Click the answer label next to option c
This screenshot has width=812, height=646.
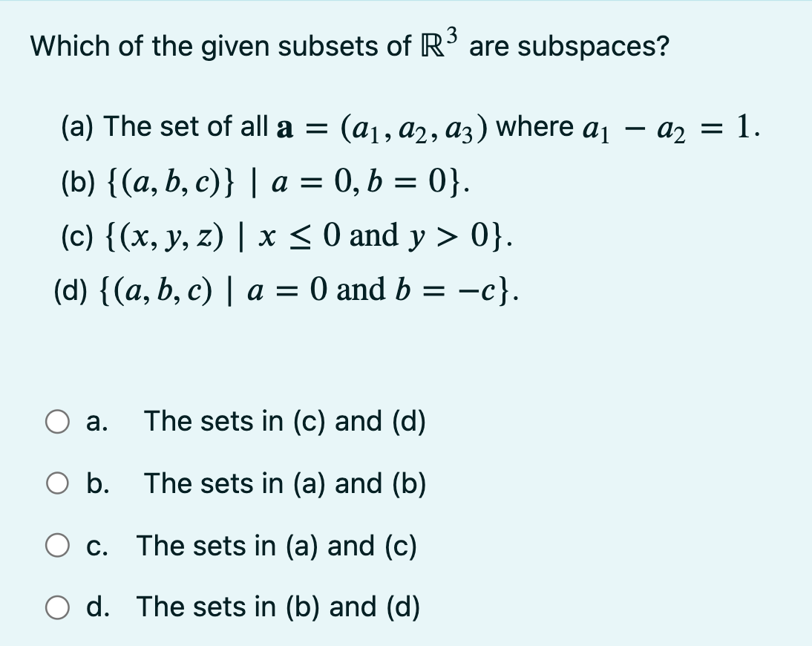(x=278, y=546)
